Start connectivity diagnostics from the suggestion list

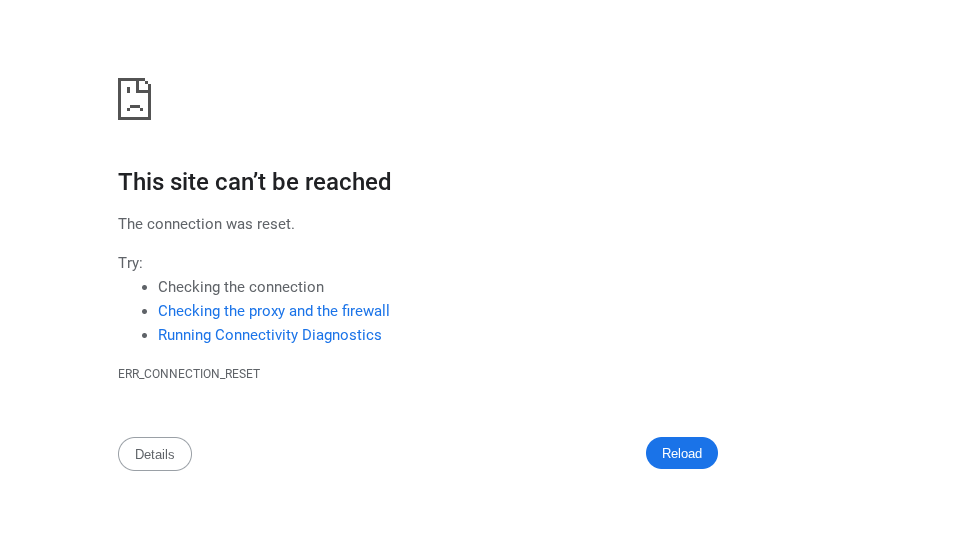tap(269, 335)
